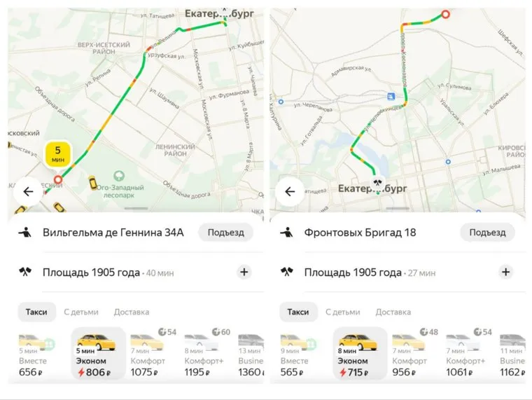The image size is (532, 400).
Task: Tap back arrow on the right map
Action: [x=290, y=191]
